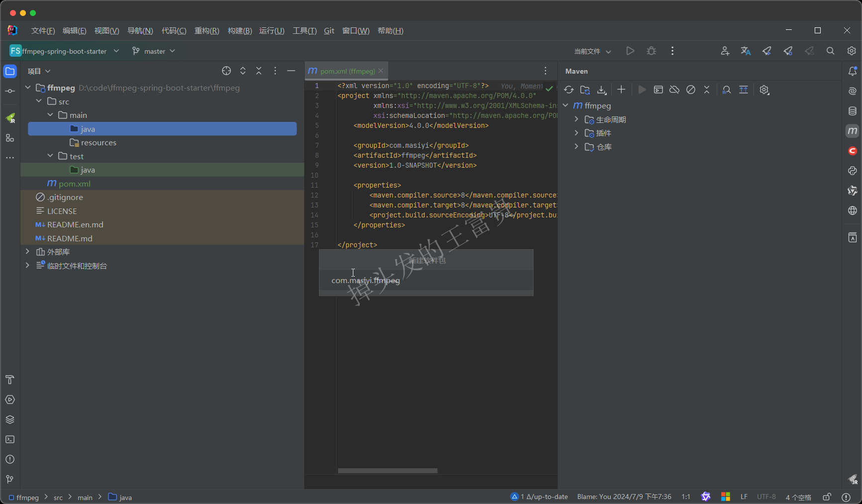Open the Git menu
862x504 pixels.
coord(329,30)
